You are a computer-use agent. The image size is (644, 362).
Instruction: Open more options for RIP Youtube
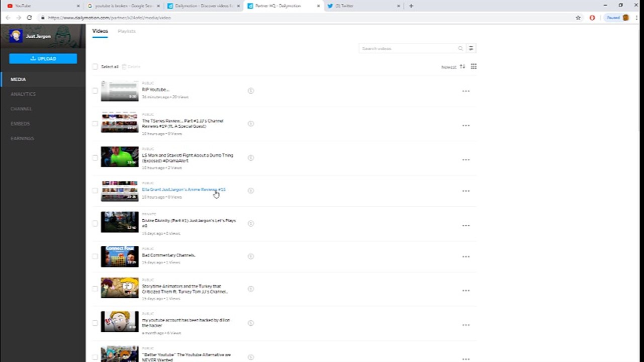466,91
